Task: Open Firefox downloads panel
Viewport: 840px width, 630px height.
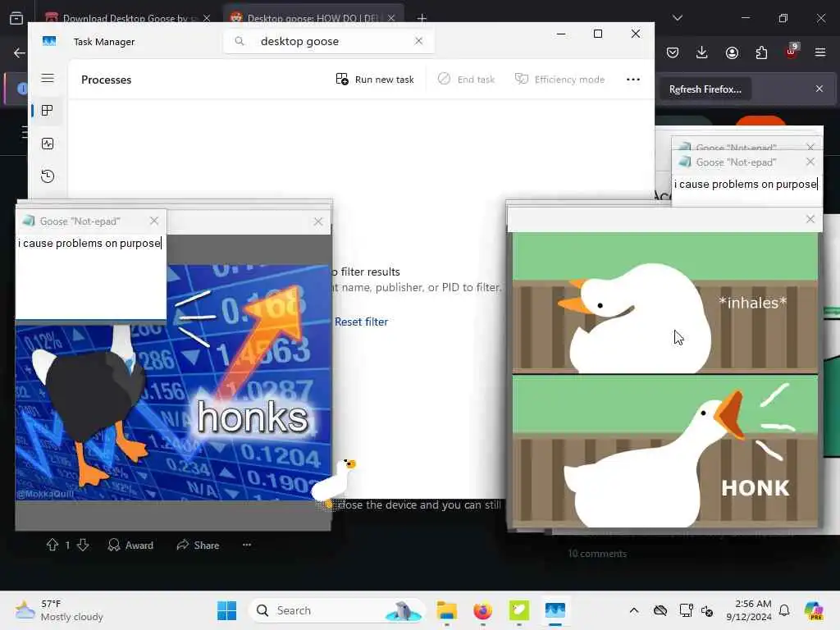Action: 702,52
